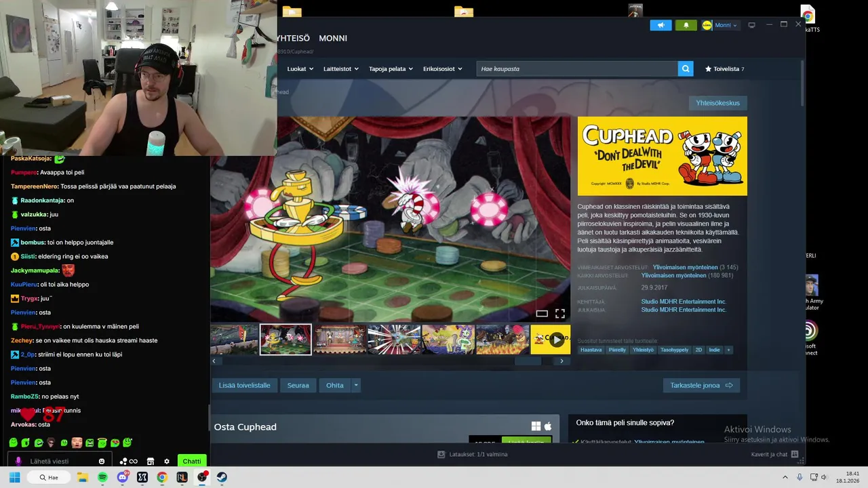Toggle theater mode on media viewer
This screenshot has height=488, width=868.
(542, 313)
